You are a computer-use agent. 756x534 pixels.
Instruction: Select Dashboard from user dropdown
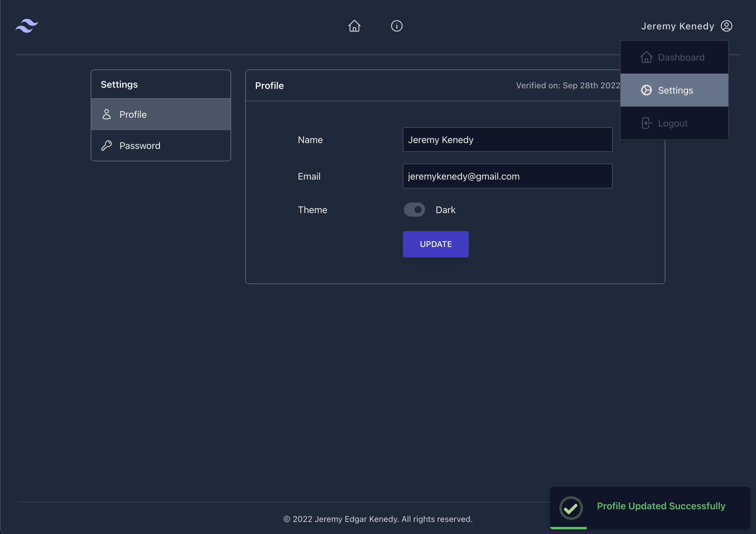681,57
